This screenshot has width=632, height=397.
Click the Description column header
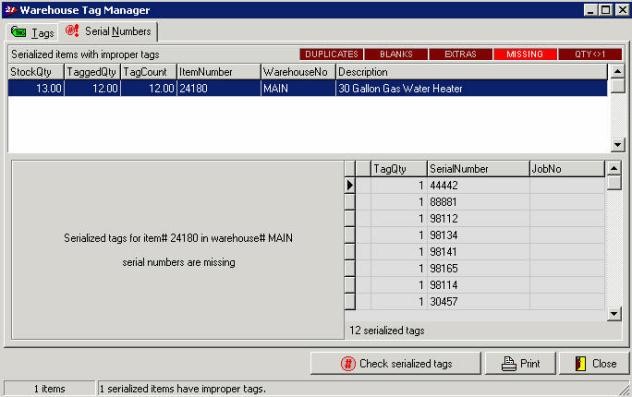(x=472, y=72)
